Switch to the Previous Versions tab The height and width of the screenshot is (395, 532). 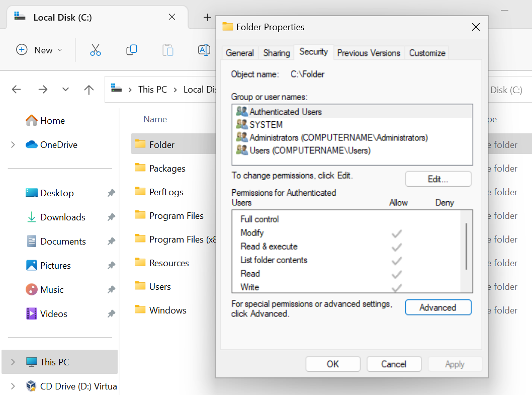(369, 53)
